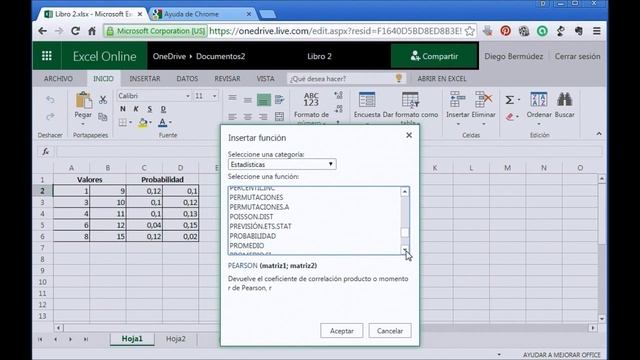Switch to the Hoja2 sheet tab
This screenshot has height=360, width=640.
[x=176, y=339]
